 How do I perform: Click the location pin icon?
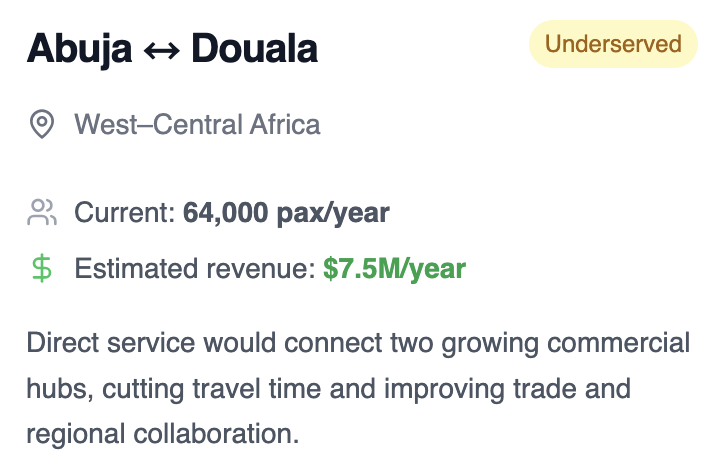coord(42,124)
